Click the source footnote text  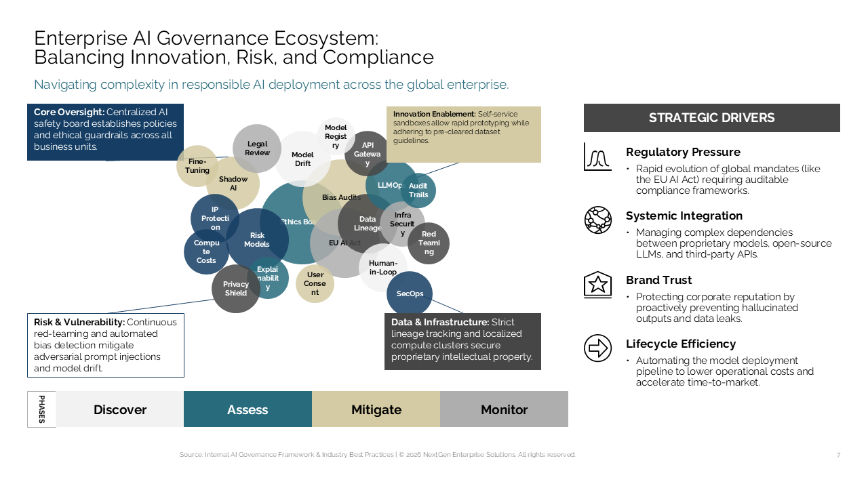coord(378,455)
